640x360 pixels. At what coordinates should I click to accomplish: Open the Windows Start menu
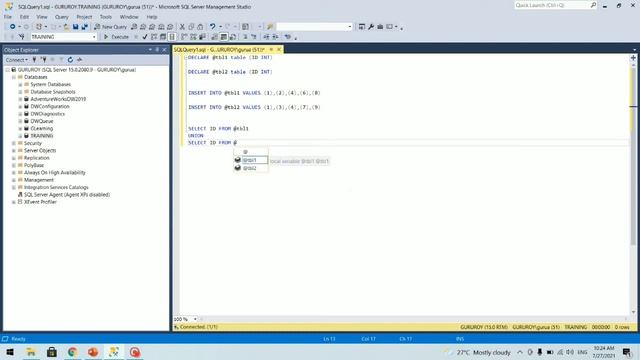tap(10, 352)
